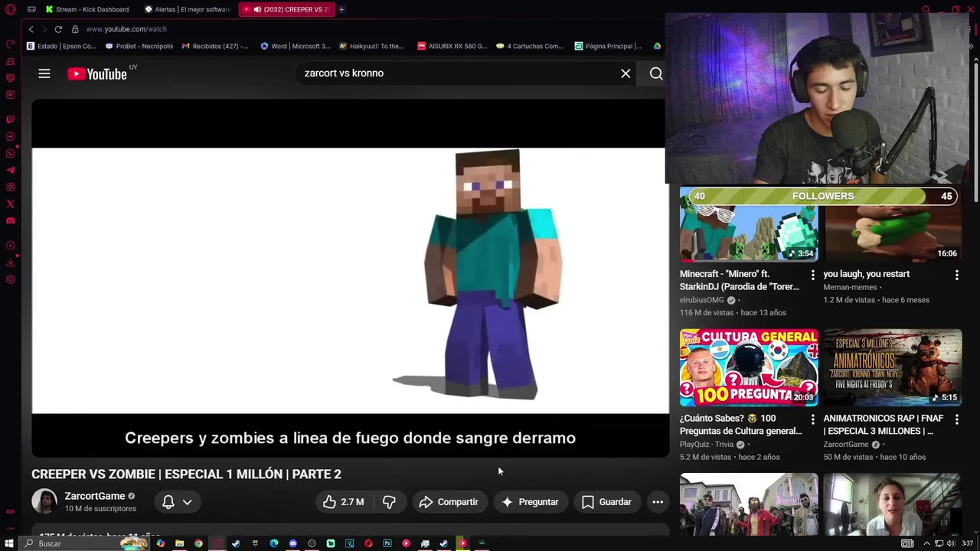This screenshot has width=980, height=551.
Task: Open Messenger in the Opera sidebar
Action: (x=10, y=137)
